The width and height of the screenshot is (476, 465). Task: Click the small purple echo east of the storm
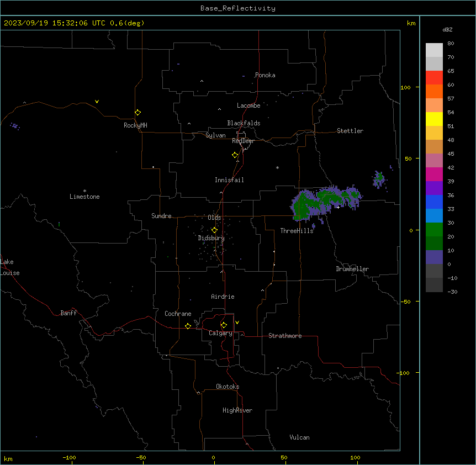(x=379, y=179)
